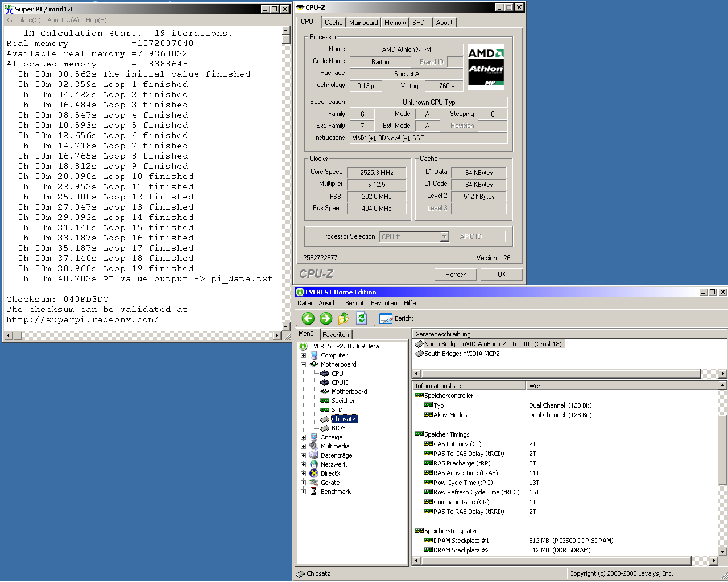Viewport: 728px width, 582px height.
Task: Open the Bericht menu in EVEREST menu bar
Action: click(354, 303)
